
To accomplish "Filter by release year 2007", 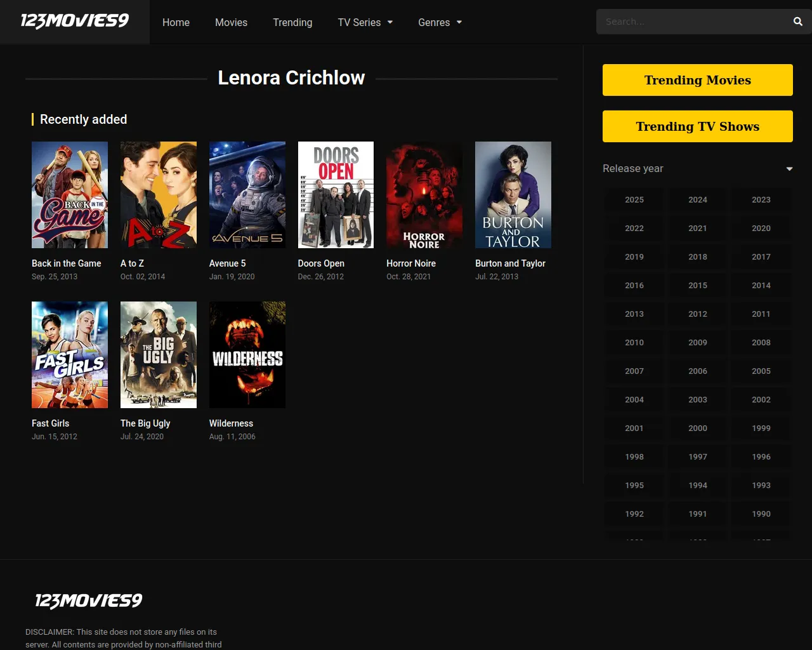I will (x=634, y=371).
